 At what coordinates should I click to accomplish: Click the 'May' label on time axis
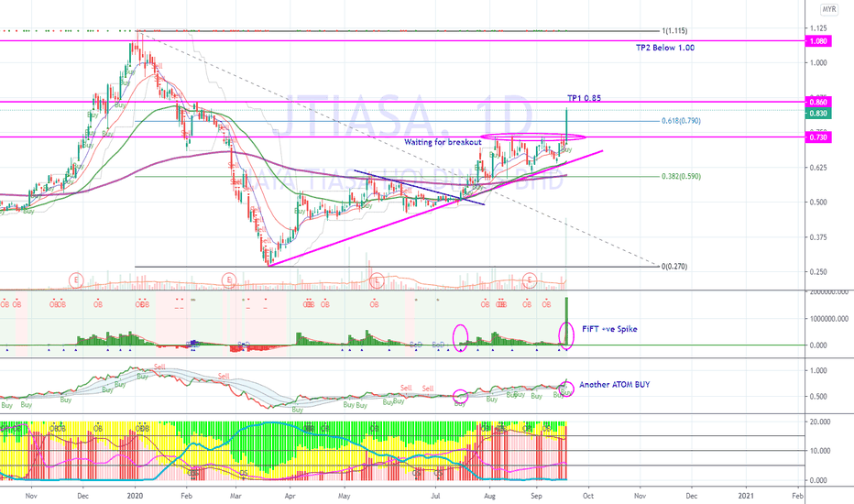[x=345, y=496]
